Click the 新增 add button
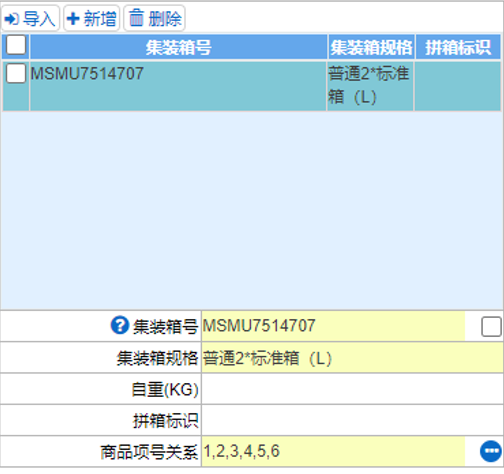 tap(91, 18)
